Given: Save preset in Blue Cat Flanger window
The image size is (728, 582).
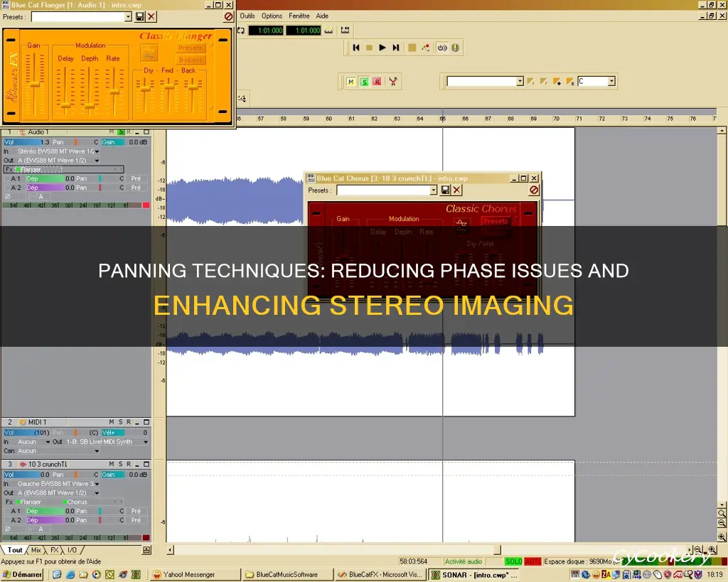Looking at the screenshot, I should point(140,17).
